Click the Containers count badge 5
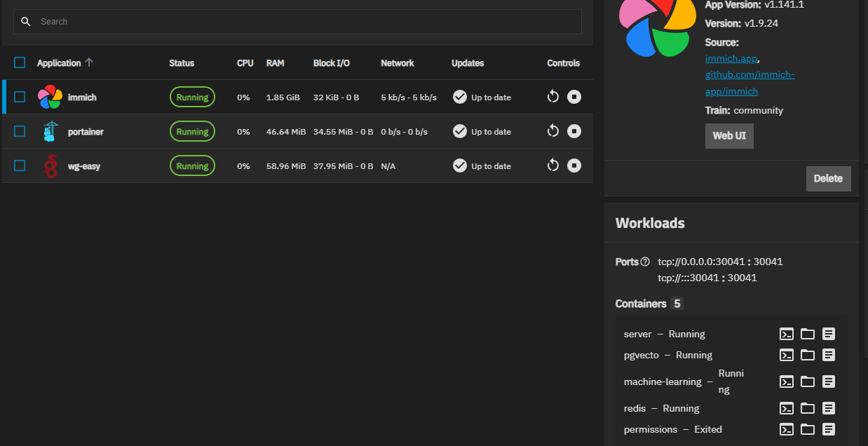Screen dimensions: 868x446 (x=677, y=304)
